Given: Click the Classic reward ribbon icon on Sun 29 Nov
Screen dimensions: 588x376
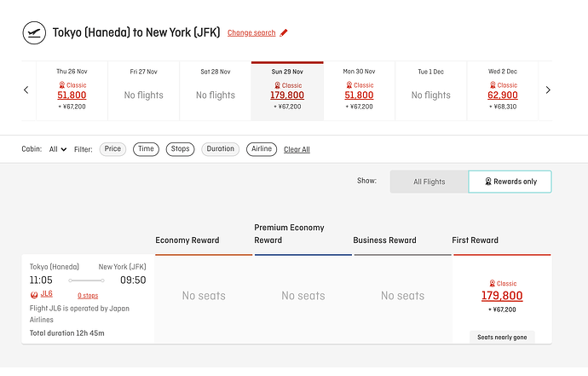Looking at the screenshot, I should (x=277, y=85).
